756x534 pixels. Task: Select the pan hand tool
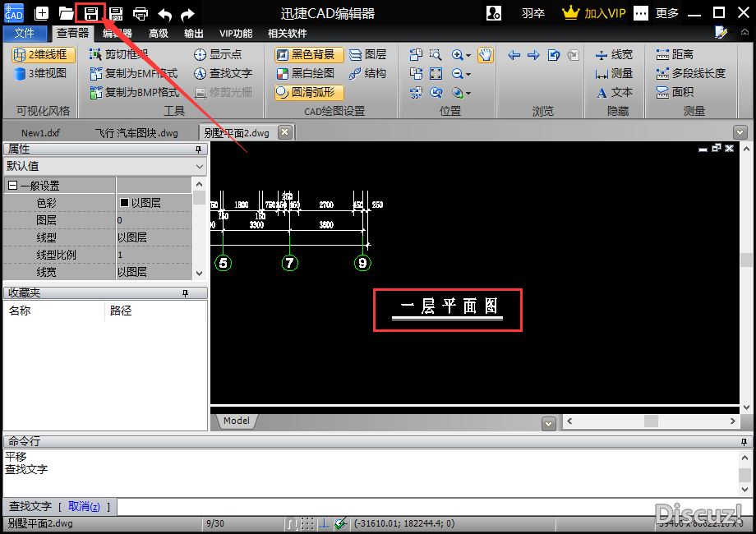point(485,55)
